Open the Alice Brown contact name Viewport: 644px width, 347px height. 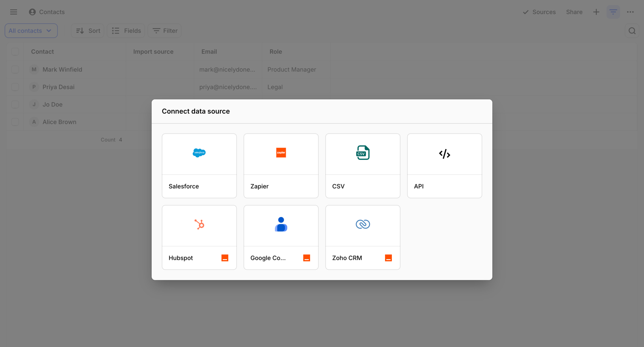coord(59,122)
